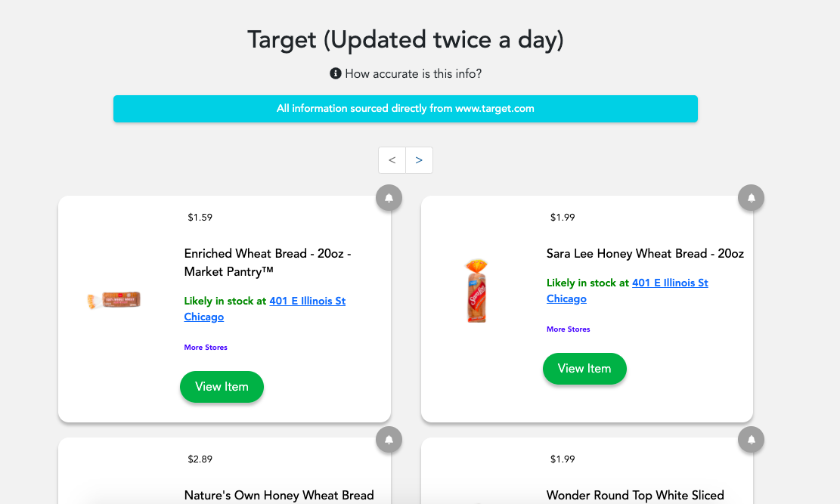Click the Nature's Own Honey Wheat Bread title
The width and height of the screenshot is (840, 504).
(x=279, y=496)
